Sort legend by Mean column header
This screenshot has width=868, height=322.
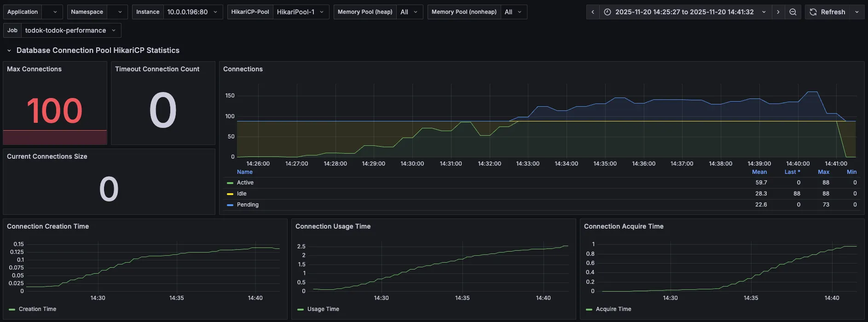click(x=759, y=172)
